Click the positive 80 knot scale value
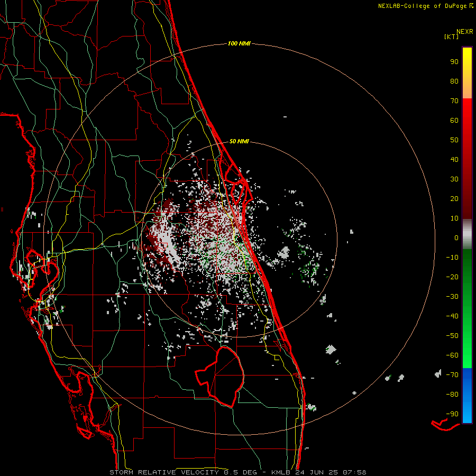The image size is (476, 476). pyautogui.click(x=454, y=81)
